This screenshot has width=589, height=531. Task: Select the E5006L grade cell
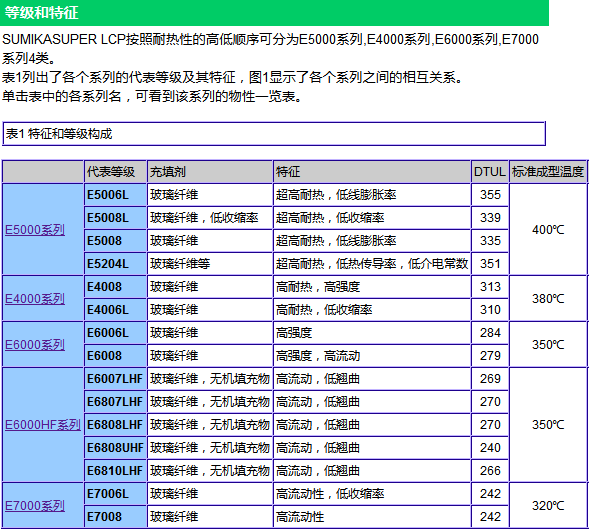coord(115,195)
